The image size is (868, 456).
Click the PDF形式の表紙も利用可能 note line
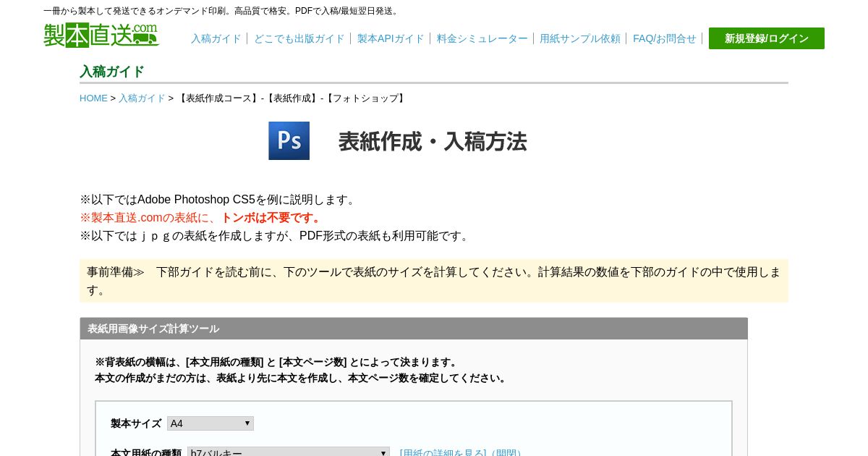(x=276, y=236)
